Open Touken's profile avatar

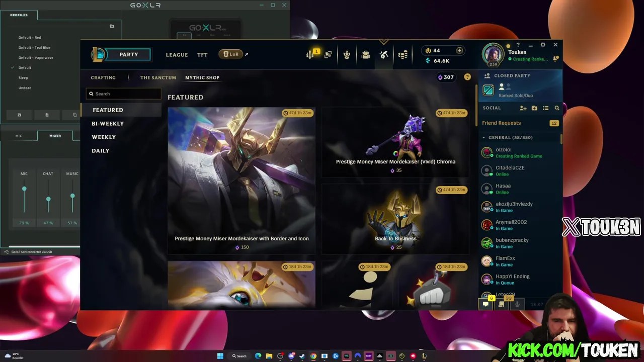click(x=493, y=54)
